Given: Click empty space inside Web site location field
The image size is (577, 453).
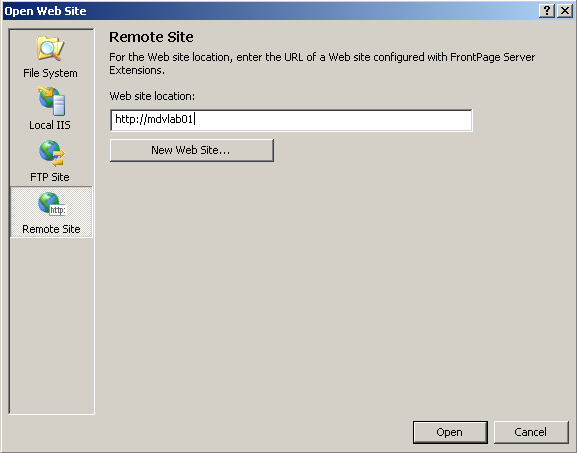Looking at the screenshot, I should tap(331, 120).
